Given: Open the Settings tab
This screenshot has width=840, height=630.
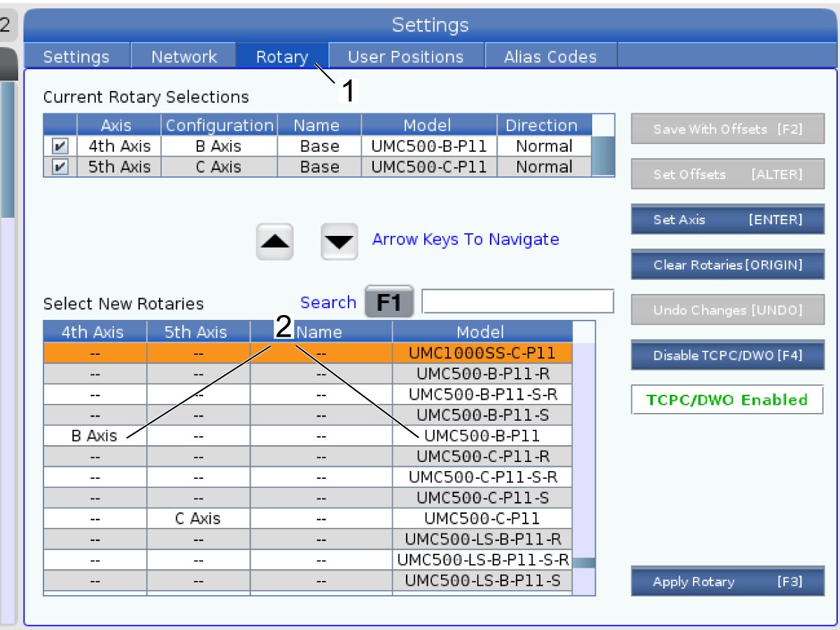Looking at the screenshot, I should (x=76, y=57).
